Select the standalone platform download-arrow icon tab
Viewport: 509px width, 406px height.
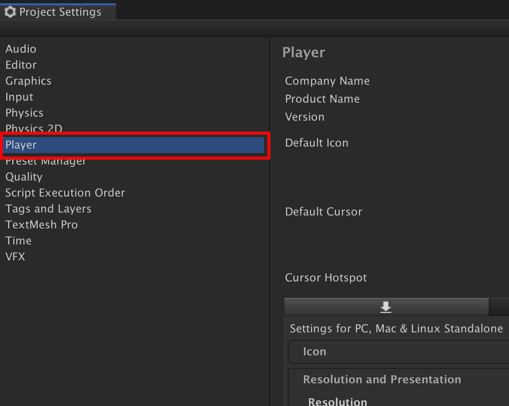pyautogui.click(x=386, y=307)
